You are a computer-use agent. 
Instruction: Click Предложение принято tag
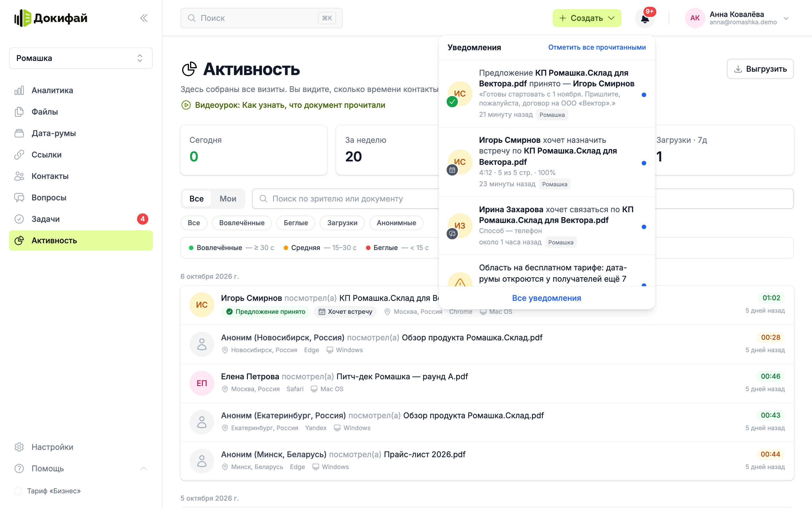[x=265, y=312]
